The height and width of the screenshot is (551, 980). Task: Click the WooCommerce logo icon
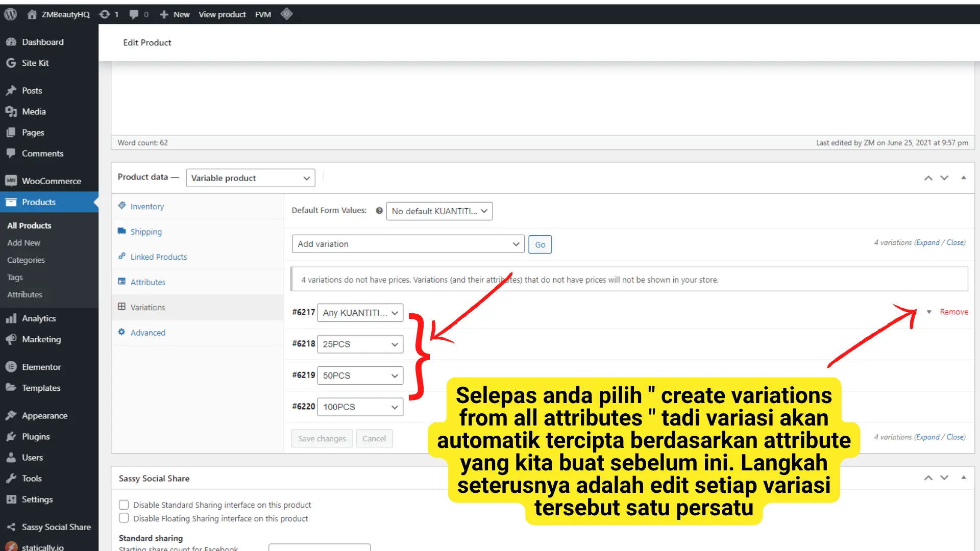11,181
